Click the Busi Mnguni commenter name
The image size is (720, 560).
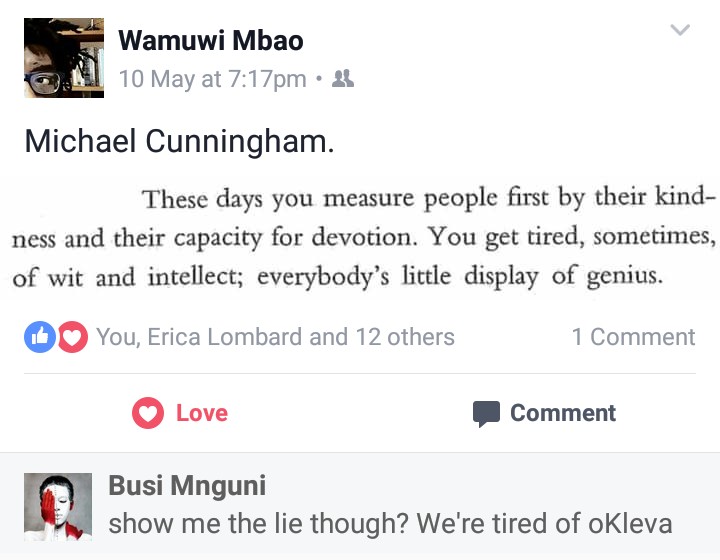coord(187,486)
